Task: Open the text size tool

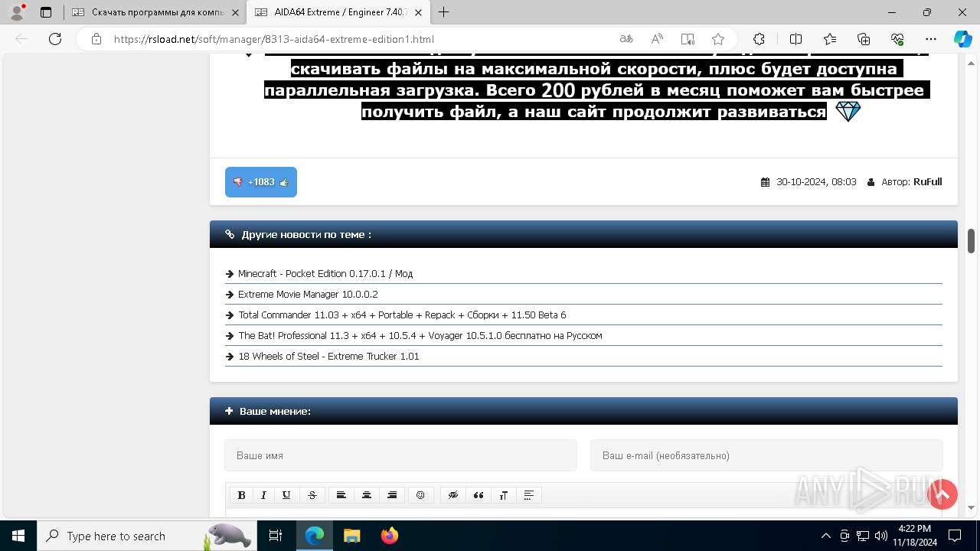Action: [x=504, y=495]
